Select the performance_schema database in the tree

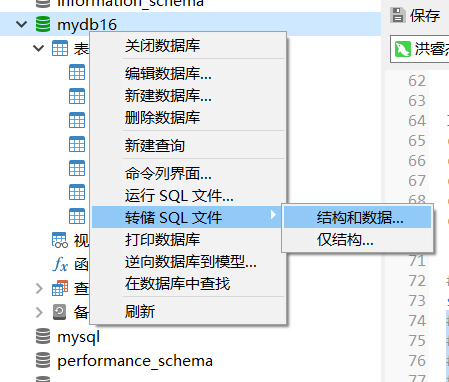(x=135, y=361)
